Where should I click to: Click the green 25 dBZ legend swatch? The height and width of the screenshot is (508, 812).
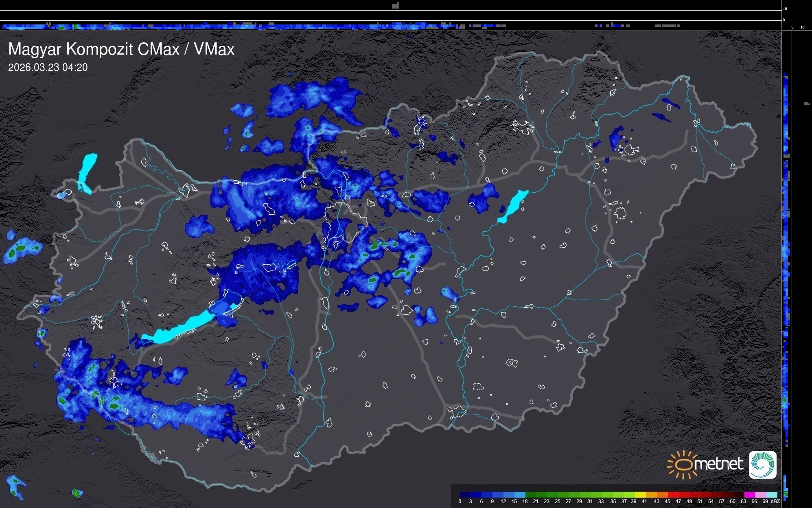[557, 495]
